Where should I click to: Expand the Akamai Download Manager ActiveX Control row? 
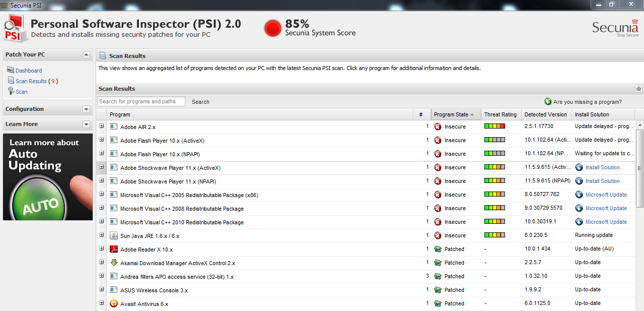tap(101, 263)
